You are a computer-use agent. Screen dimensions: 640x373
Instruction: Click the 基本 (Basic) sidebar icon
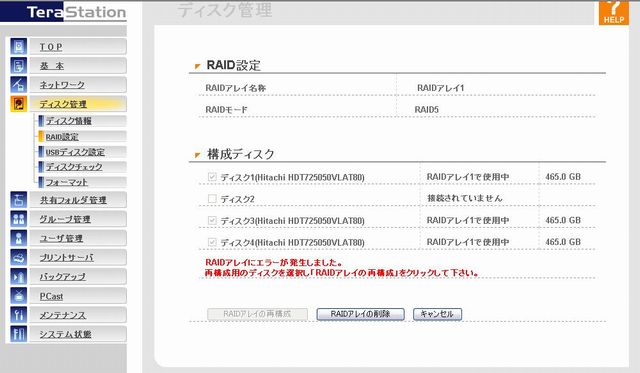[18, 66]
